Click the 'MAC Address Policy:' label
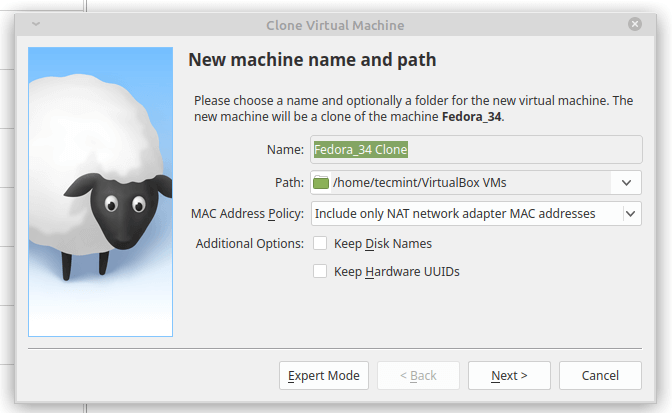This screenshot has height=413, width=672. 247,213
